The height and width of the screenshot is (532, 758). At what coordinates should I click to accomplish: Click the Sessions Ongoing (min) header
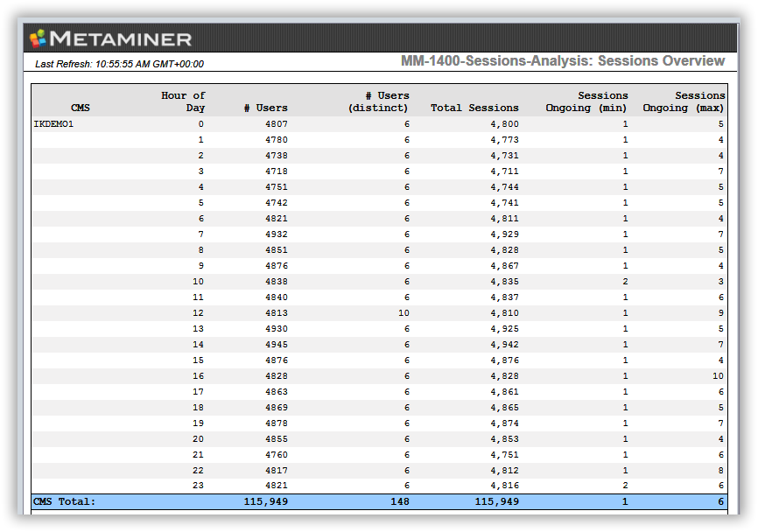[x=586, y=101]
